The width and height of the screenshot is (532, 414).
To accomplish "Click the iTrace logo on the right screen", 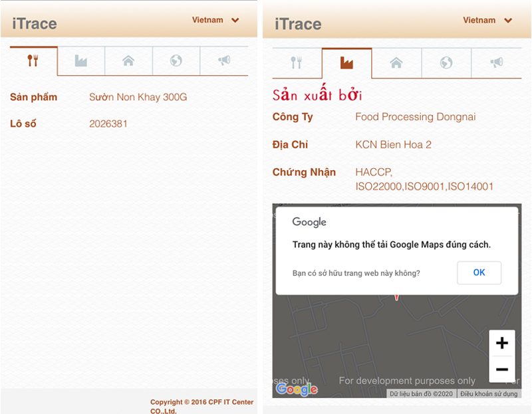I will (298, 24).
